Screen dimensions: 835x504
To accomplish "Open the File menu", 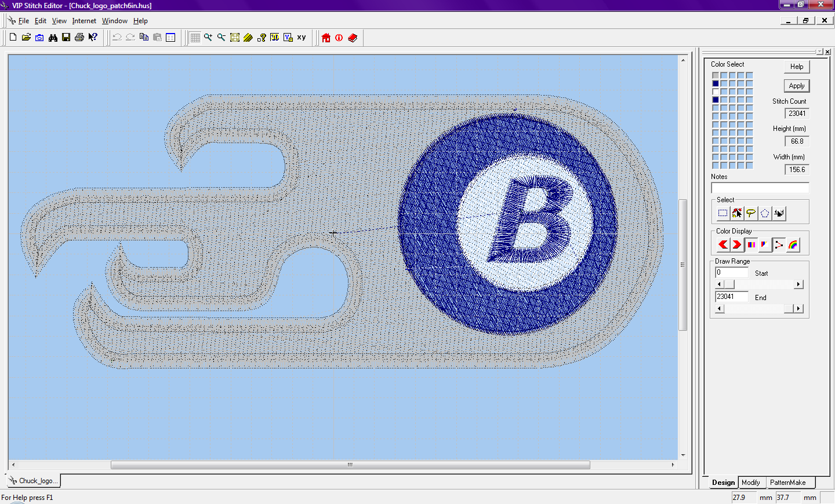I will tap(24, 21).
